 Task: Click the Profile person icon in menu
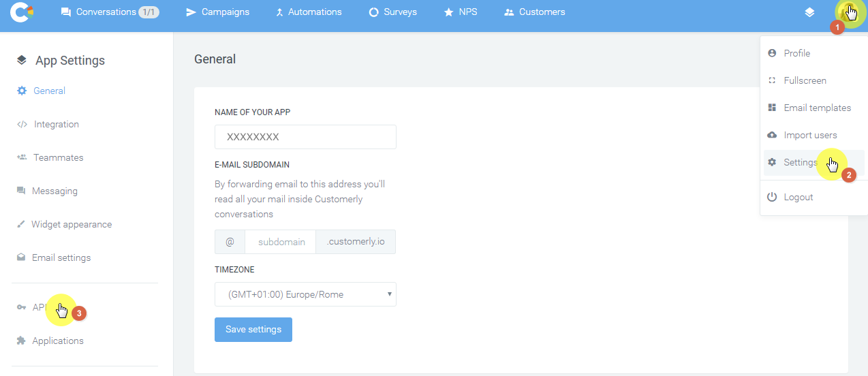tap(772, 53)
